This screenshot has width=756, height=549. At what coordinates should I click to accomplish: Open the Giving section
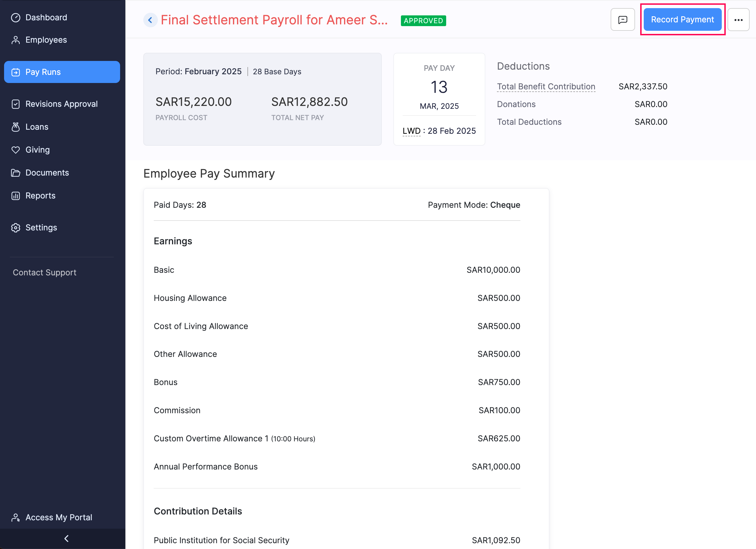(x=37, y=150)
